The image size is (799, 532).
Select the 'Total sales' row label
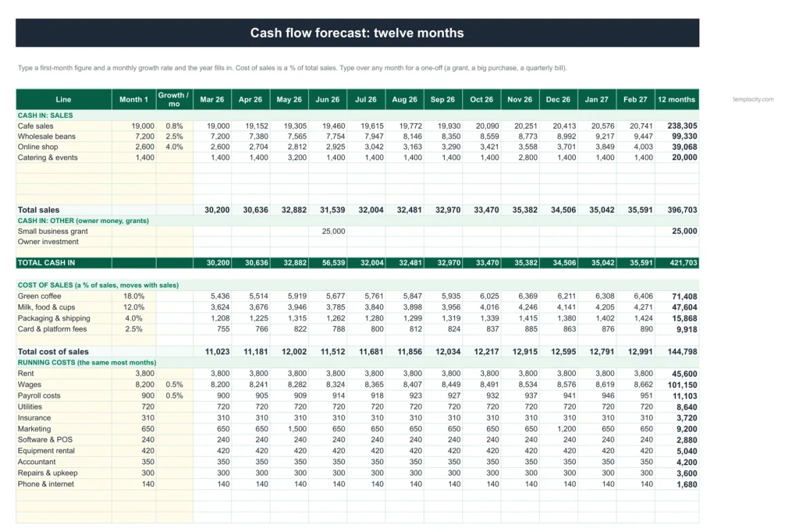pos(38,210)
